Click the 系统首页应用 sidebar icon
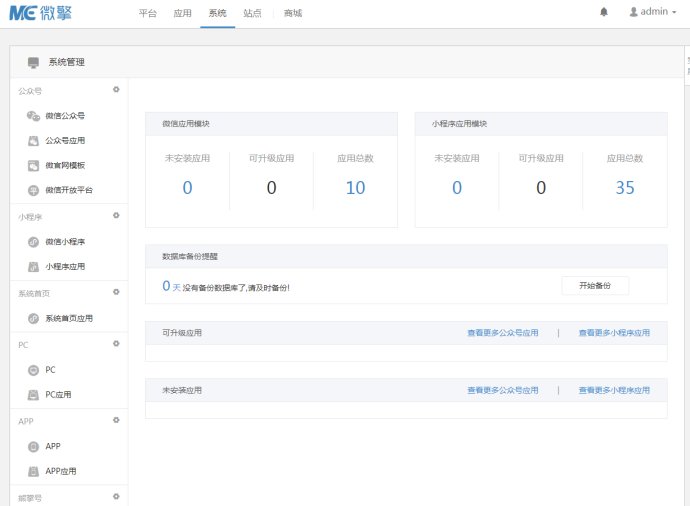 [33, 318]
